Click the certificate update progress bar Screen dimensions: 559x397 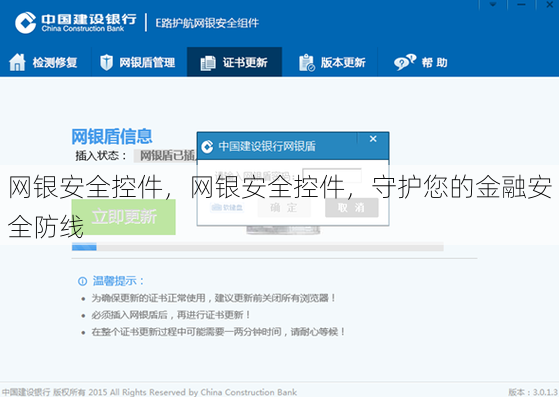257,247
